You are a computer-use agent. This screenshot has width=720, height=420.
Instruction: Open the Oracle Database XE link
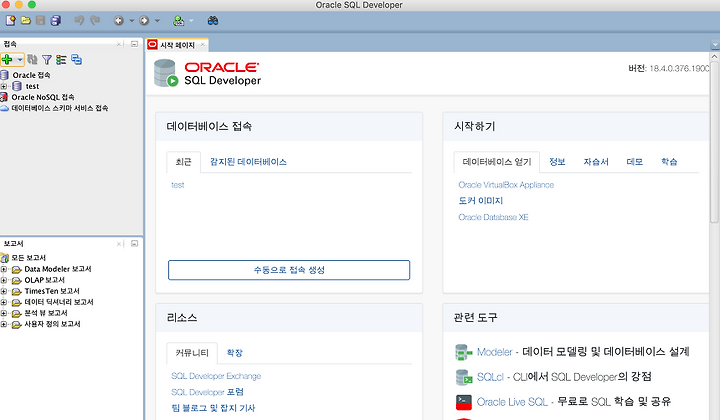[493, 217]
